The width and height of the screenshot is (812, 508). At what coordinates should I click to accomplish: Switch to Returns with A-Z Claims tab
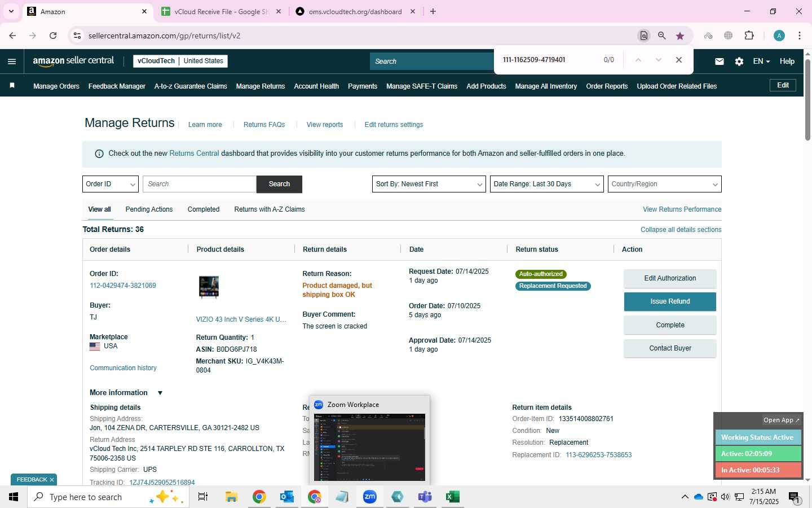pos(270,209)
